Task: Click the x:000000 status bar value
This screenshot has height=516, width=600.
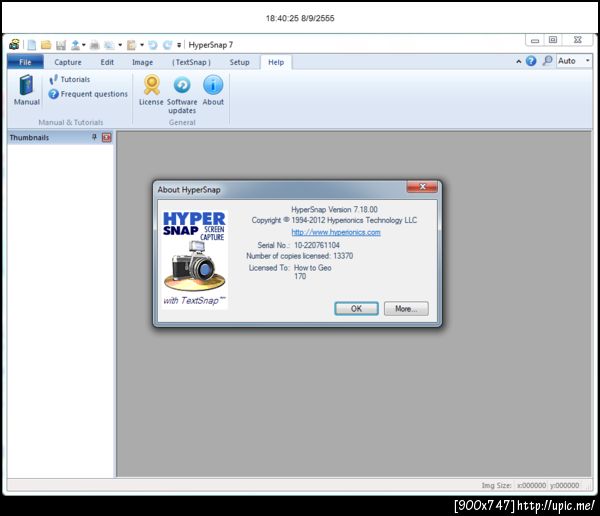Action: [532, 485]
